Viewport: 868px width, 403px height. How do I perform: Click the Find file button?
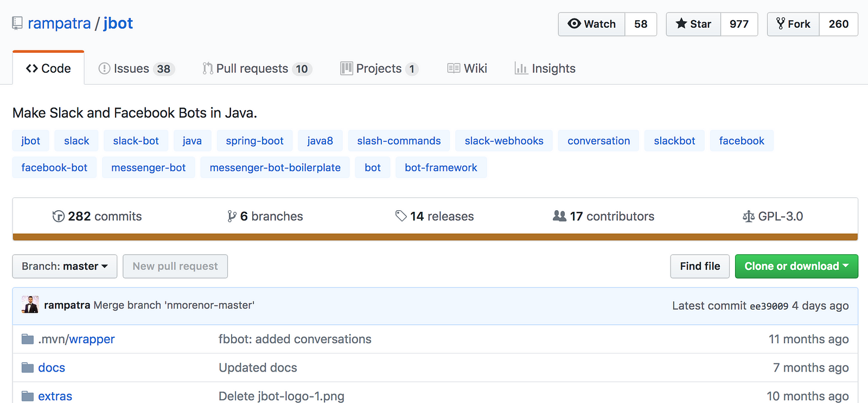(x=700, y=266)
